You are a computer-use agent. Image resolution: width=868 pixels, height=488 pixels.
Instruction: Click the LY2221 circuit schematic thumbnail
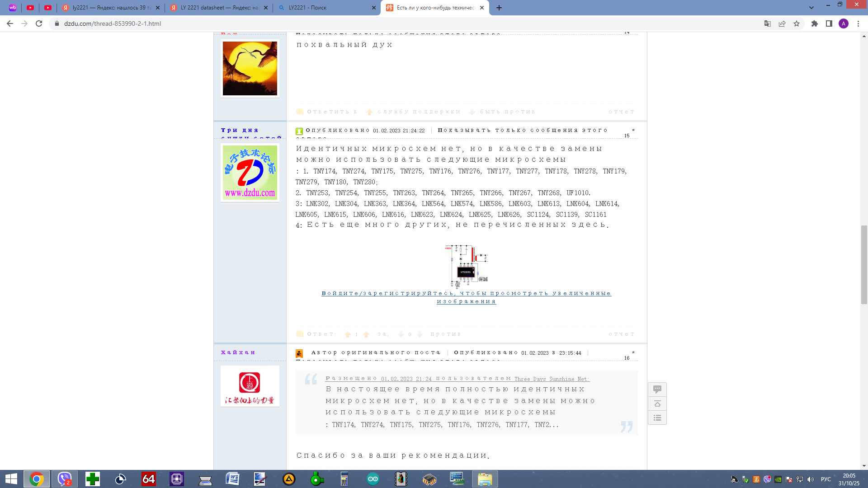pos(466,266)
